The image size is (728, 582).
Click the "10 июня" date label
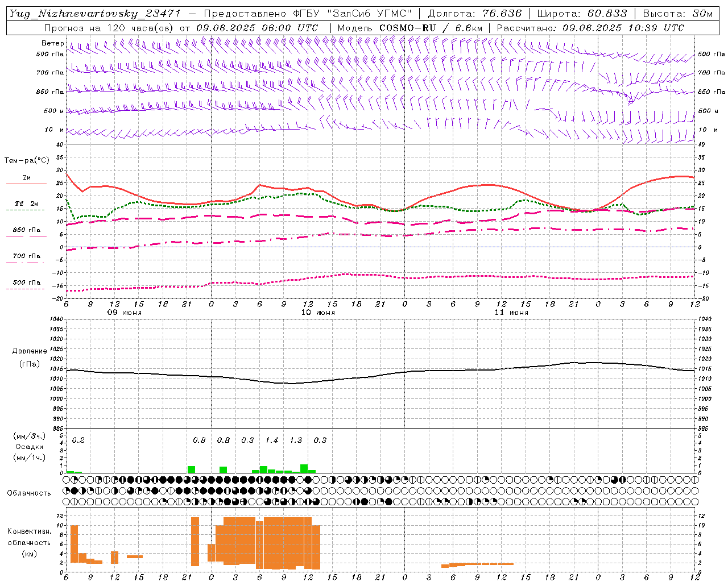[x=318, y=313]
